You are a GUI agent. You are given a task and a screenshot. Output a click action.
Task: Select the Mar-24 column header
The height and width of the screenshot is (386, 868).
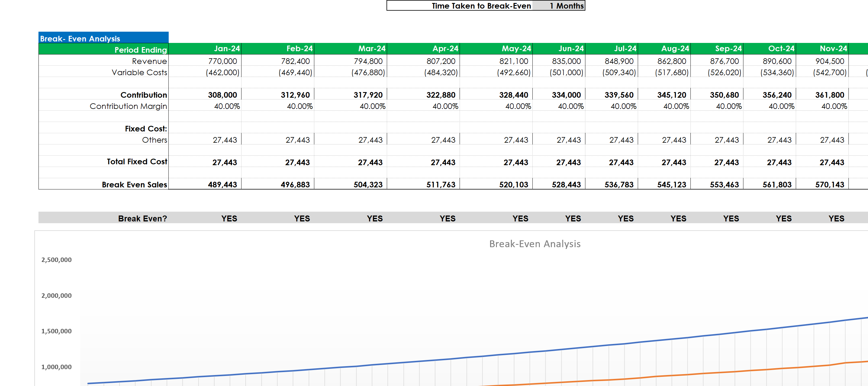tap(350, 49)
